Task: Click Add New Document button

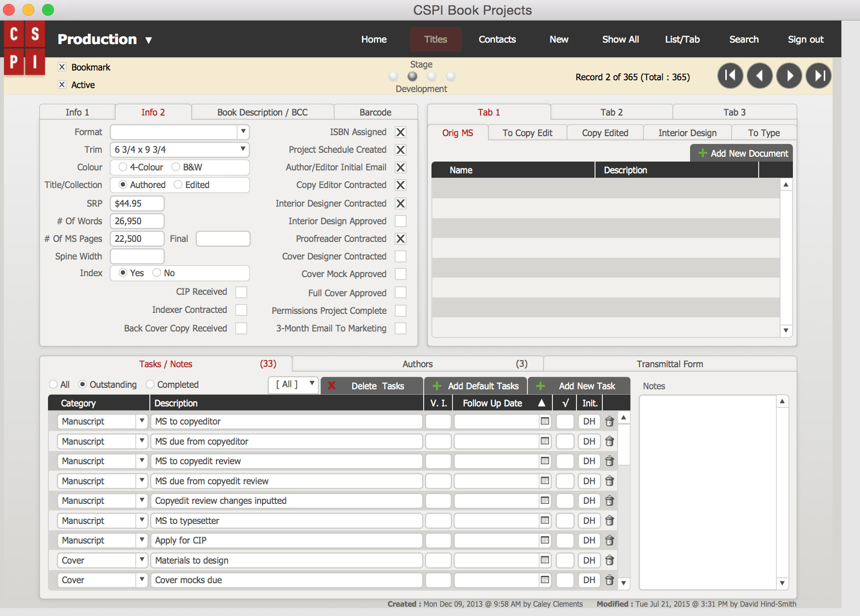Action: click(742, 153)
